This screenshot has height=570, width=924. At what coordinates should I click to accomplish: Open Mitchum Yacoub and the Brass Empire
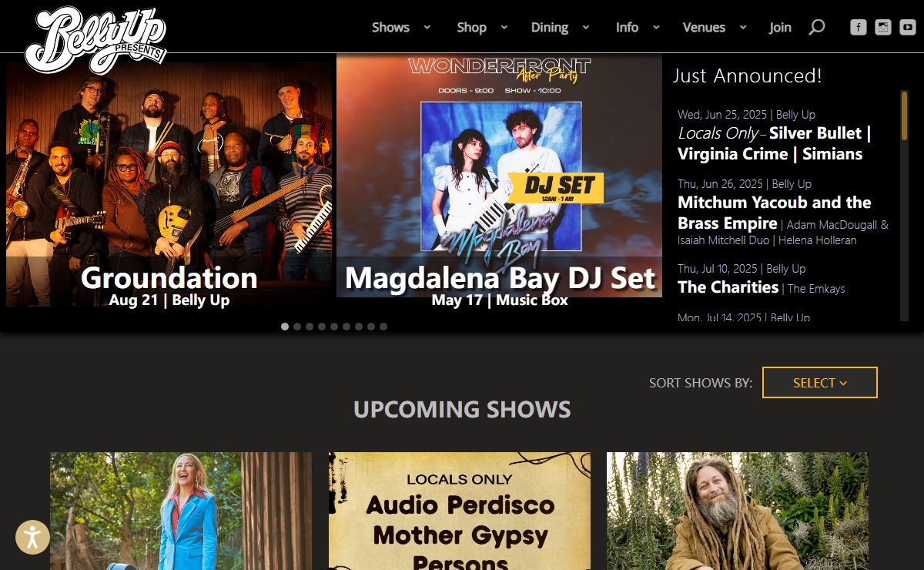pyautogui.click(x=775, y=213)
